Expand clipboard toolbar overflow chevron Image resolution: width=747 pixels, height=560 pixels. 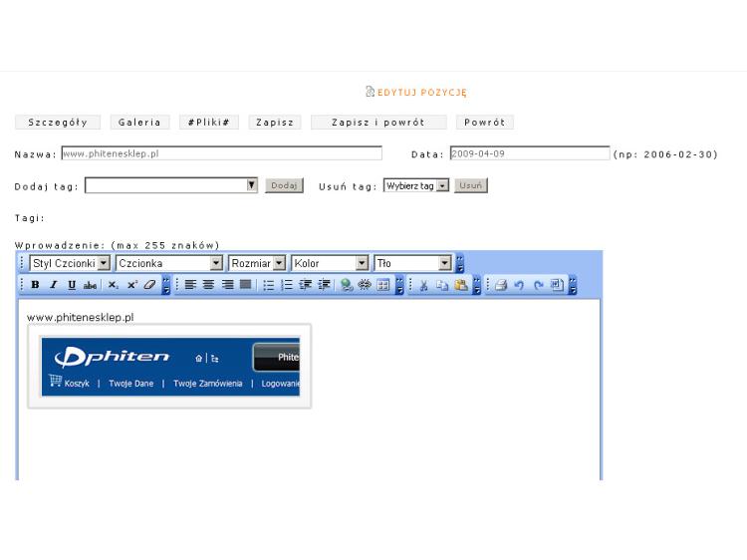[x=476, y=285]
